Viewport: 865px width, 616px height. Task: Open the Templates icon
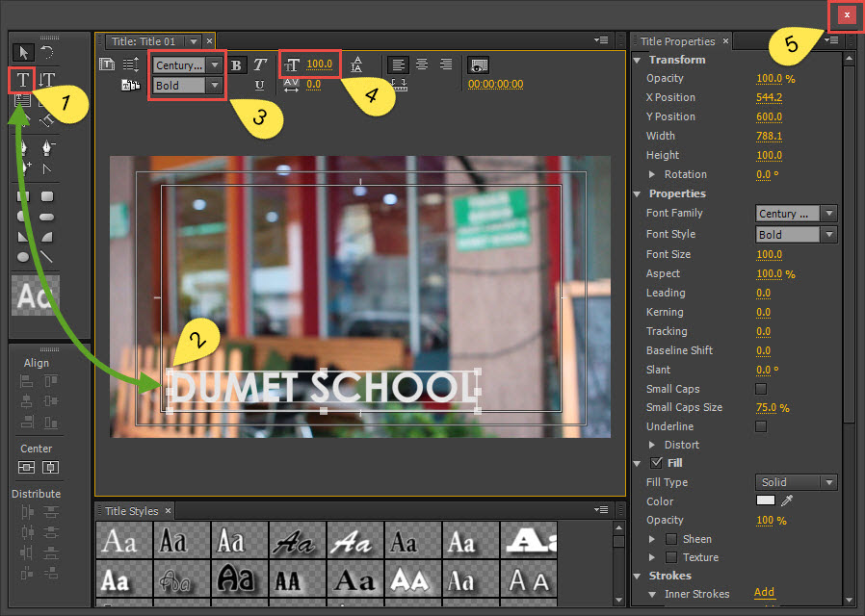131,85
